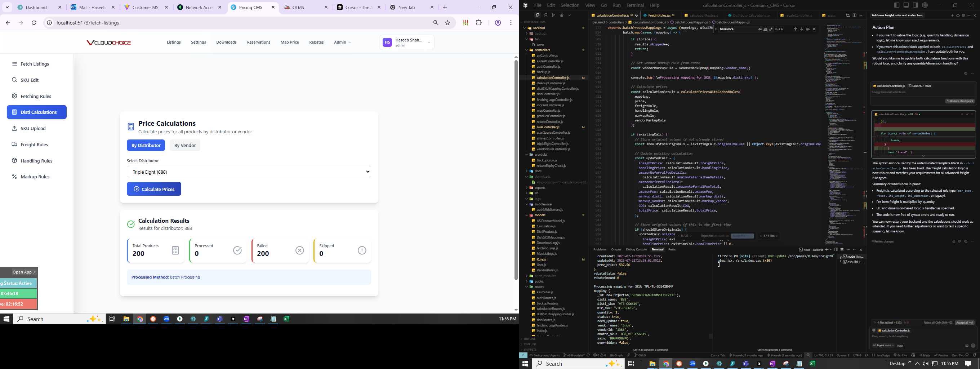The height and width of the screenshot is (369, 980).
Task: Kill terminal with the trash icon
Action: point(842,250)
